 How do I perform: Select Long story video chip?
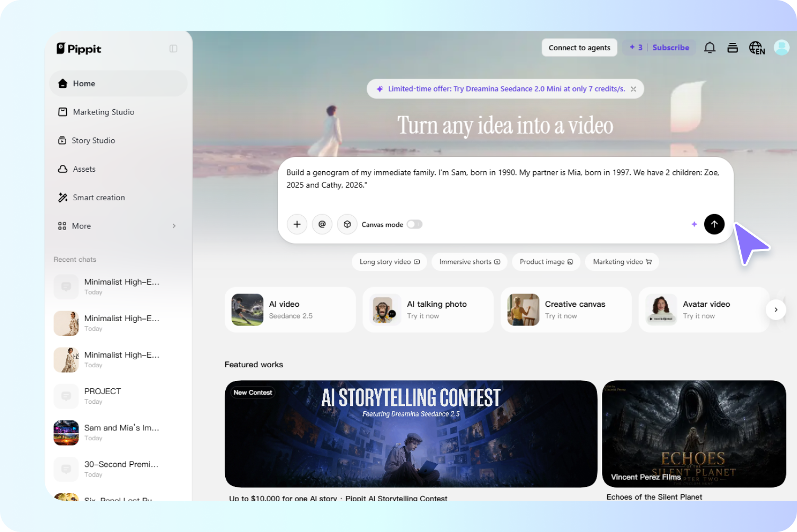(x=389, y=262)
